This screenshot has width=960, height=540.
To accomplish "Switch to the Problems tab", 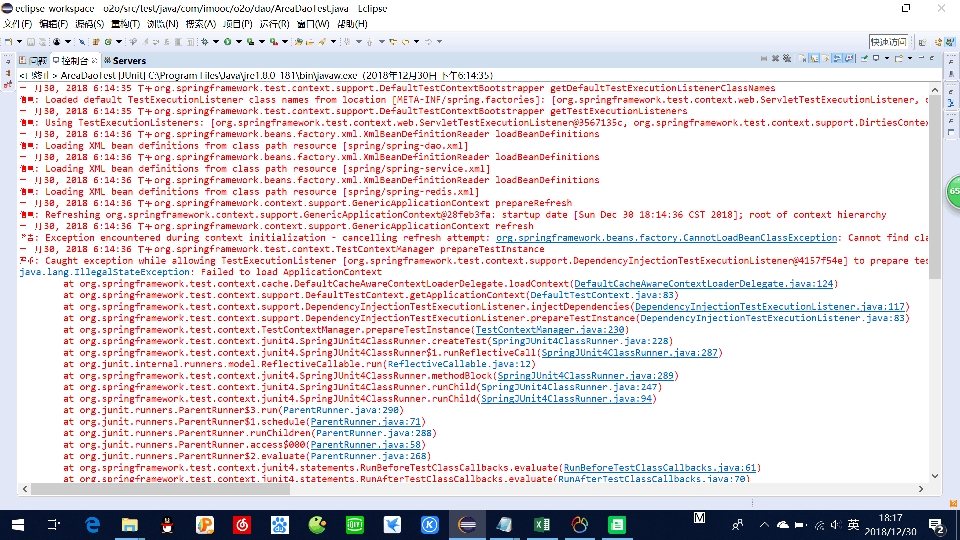I will pos(32,61).
